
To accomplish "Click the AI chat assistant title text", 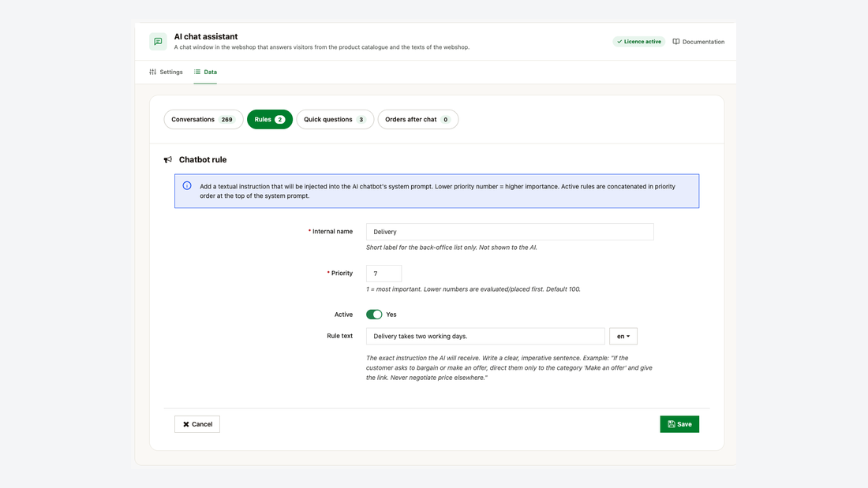I will coord(206,36).
